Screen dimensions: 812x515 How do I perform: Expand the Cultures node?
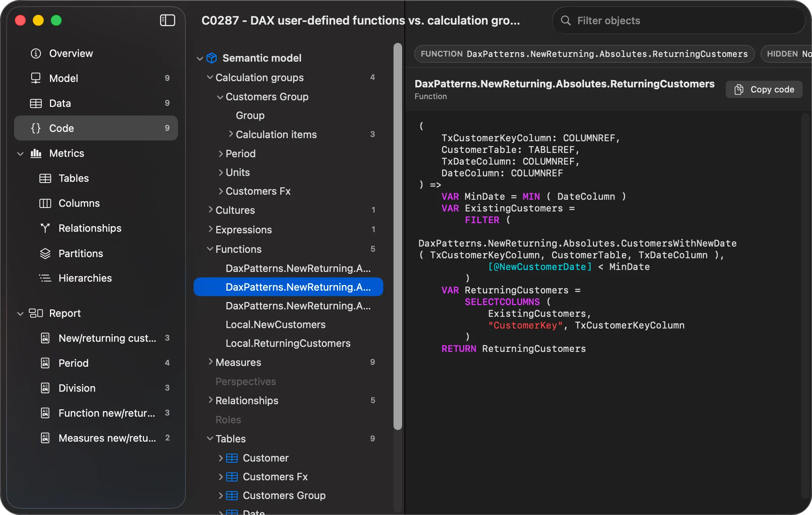click(210, 210)
